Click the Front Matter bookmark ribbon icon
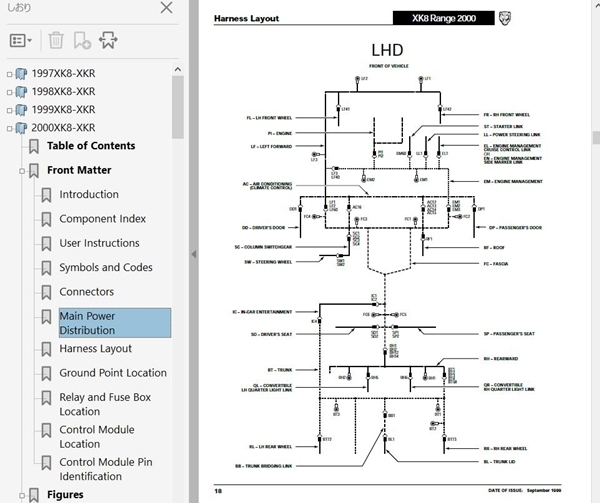This screenshot has height=503, width=600. coord(34,171)
